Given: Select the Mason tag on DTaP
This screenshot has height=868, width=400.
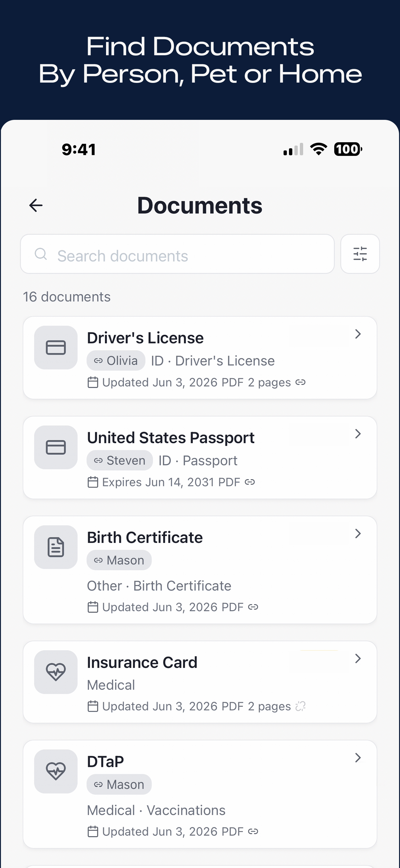Looking at the screenshot, I should click(119, 784).
